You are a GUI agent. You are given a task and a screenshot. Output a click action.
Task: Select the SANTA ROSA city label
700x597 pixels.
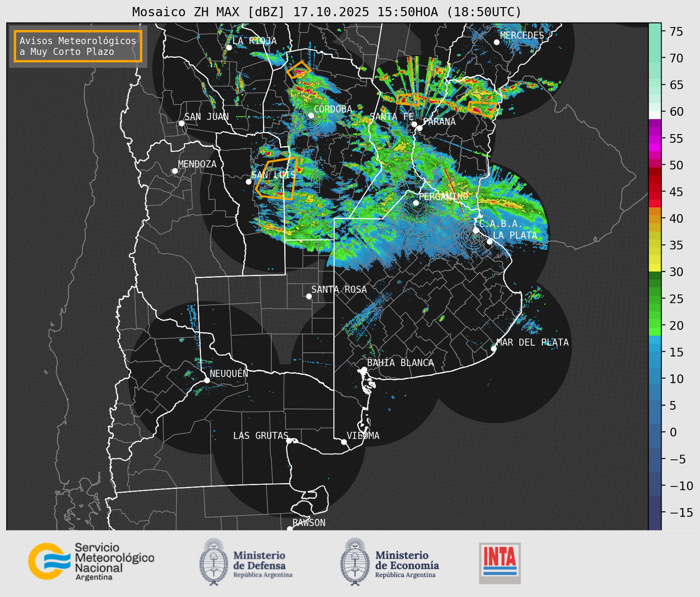[x=339, y=289]
